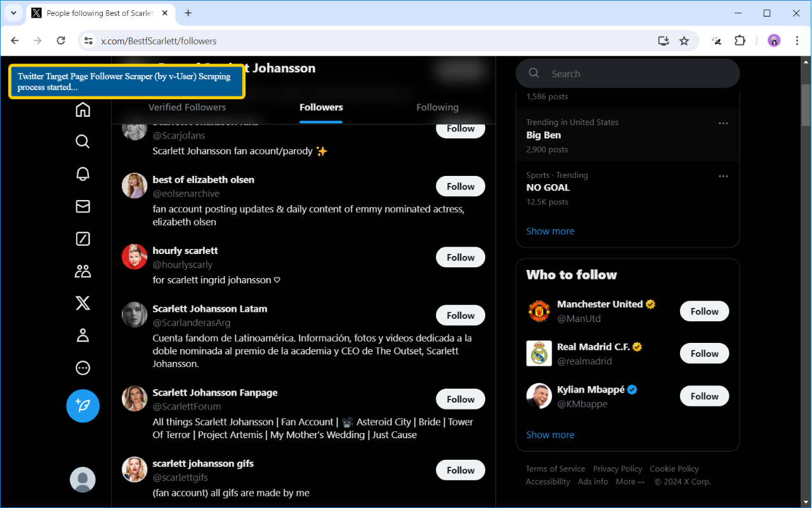This screenshot has width=812, height=508.
Task: Open Chrome three-dot menu
Action: pos(797,41)
